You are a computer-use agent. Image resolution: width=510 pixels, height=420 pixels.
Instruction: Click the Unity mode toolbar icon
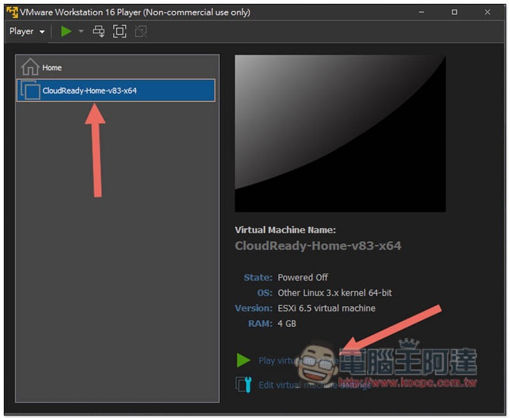click(x=141, y=31)
